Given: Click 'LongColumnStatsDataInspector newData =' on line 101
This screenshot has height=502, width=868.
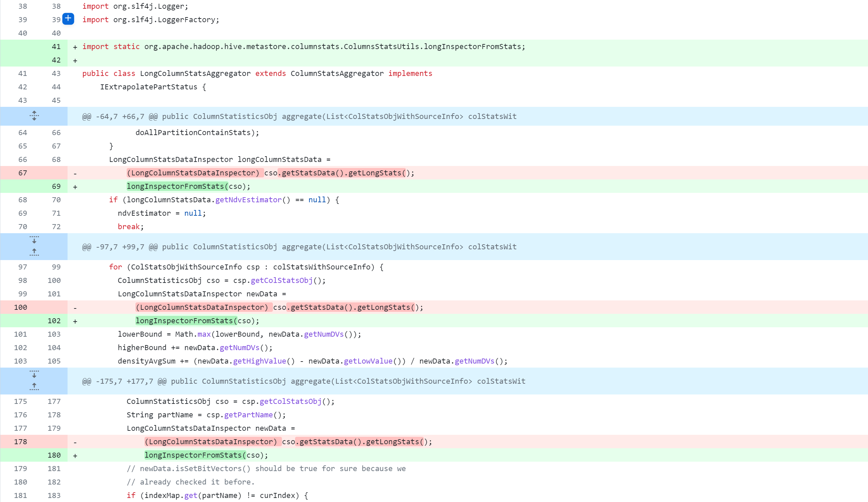Looking at the screenshot, I should click(202, 294).
